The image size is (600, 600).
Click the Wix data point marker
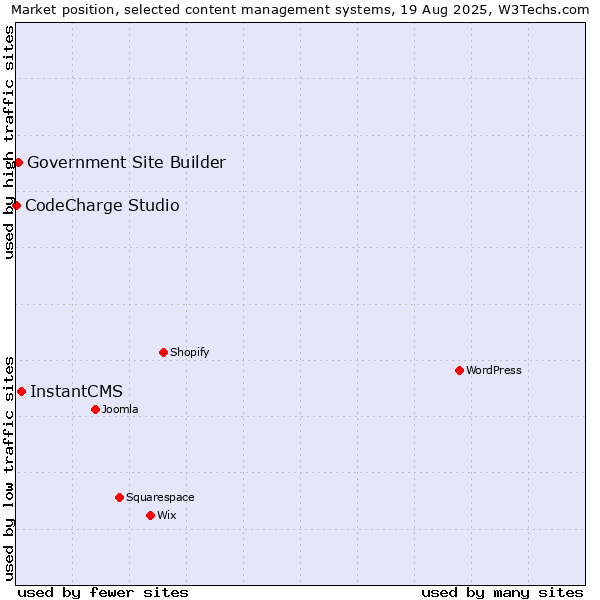point(150,515)
